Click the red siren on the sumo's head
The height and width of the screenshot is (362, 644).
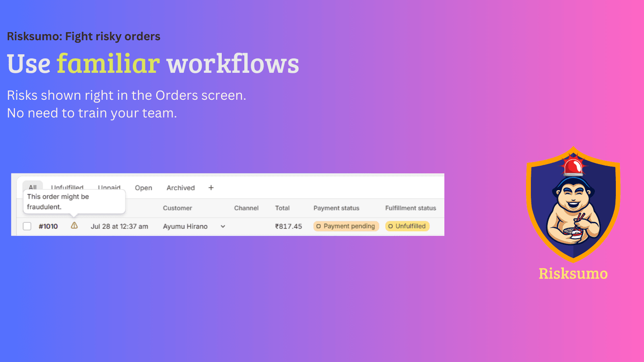(x=573, y=166)
